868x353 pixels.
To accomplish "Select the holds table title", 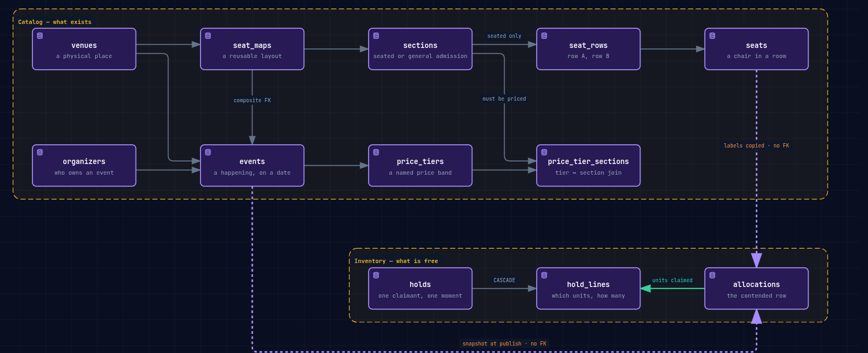I will coord(420,285).
